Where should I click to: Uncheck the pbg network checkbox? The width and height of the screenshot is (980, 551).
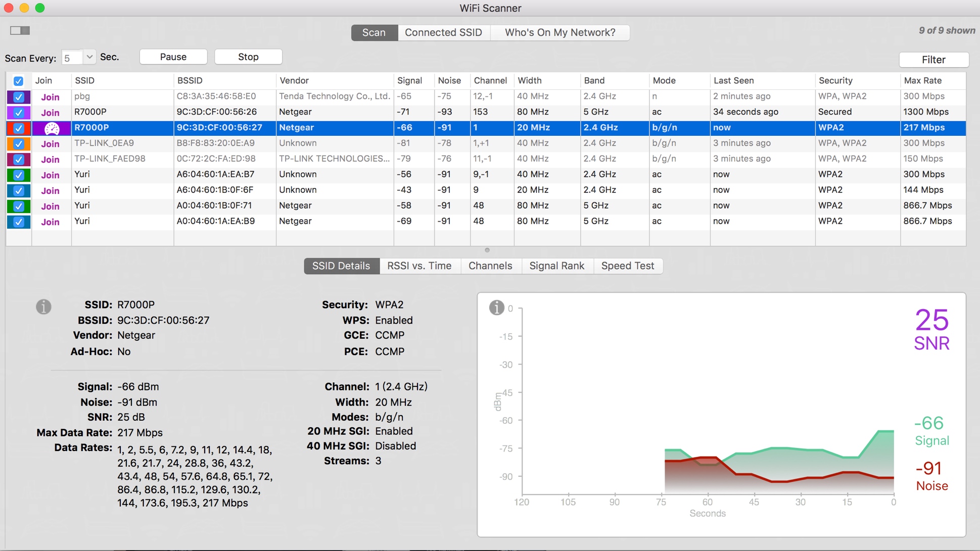click(x=19, y=97)
